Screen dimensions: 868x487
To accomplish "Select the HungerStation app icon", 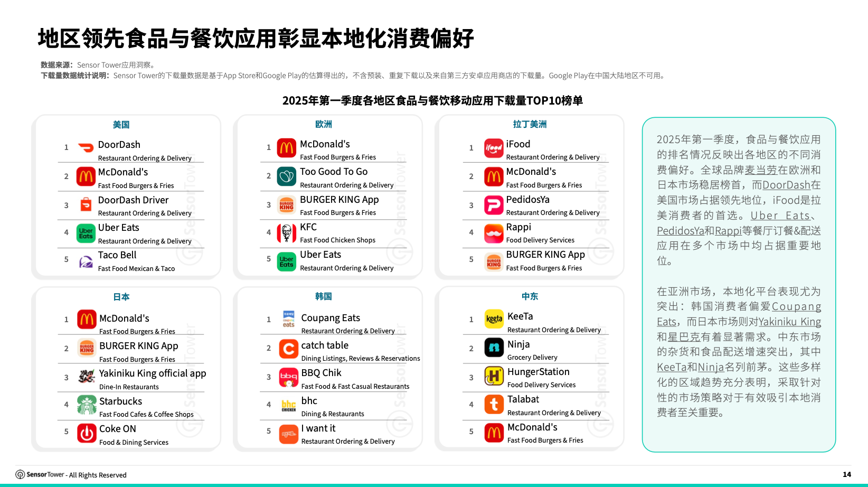I will [x=494, y=376].
